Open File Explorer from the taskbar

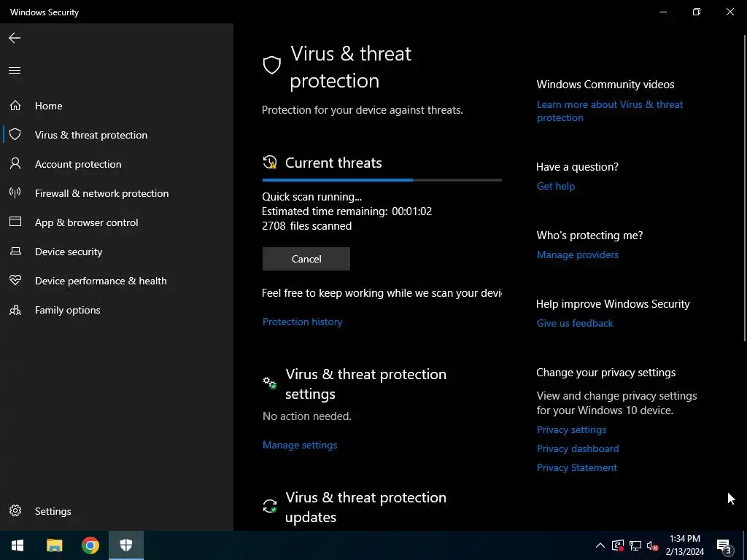54,545
